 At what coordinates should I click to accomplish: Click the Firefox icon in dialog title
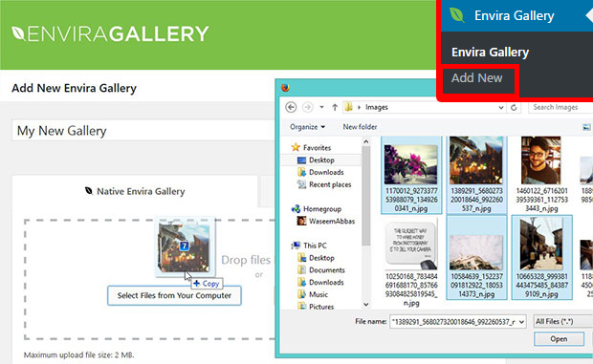click(x=286, y=88)
